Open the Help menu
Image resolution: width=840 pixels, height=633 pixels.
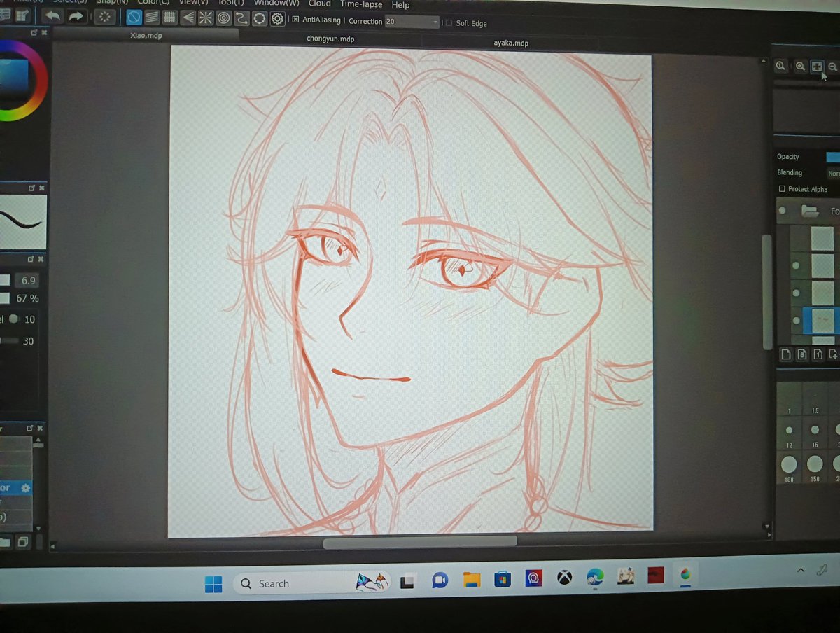[400, 5]
